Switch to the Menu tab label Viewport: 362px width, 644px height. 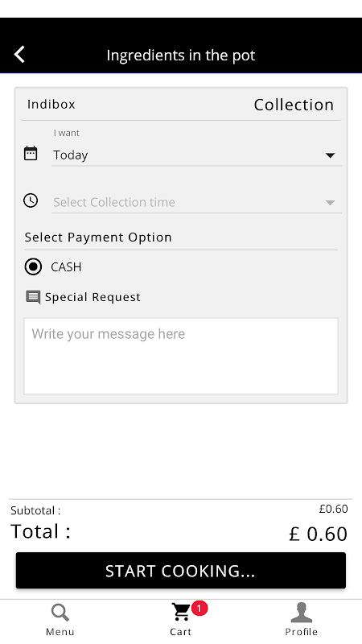pos(60,632)
